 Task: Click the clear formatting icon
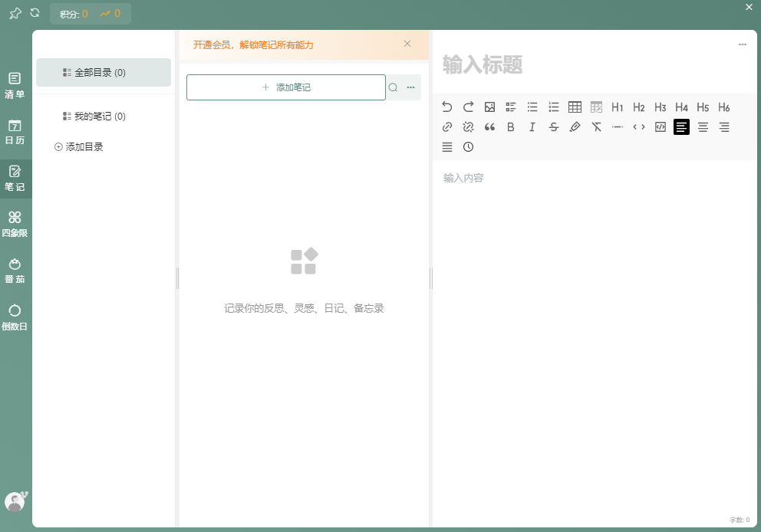(597, 127)
